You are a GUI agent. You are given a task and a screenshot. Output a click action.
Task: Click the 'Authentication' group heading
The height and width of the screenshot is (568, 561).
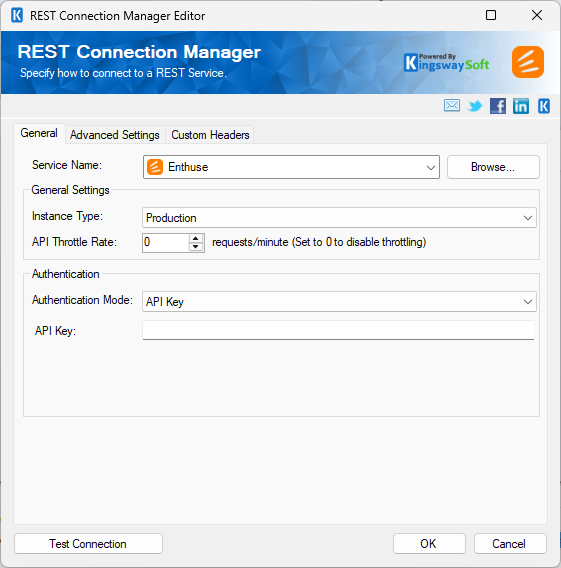click(x=66, y=274)
